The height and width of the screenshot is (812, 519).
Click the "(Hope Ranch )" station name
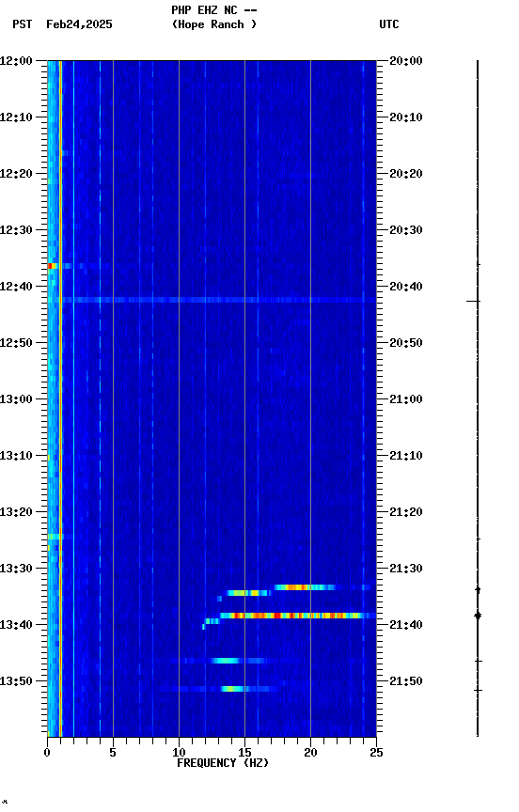point(214,24)
